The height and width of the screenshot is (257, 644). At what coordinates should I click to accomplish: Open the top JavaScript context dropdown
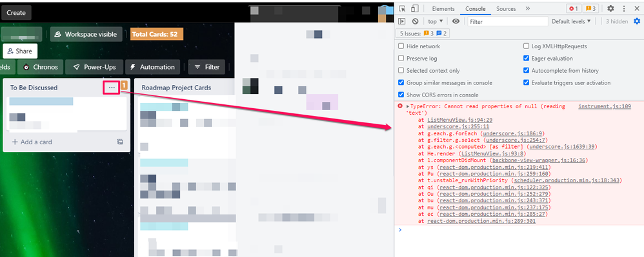[x=436, y=21]
